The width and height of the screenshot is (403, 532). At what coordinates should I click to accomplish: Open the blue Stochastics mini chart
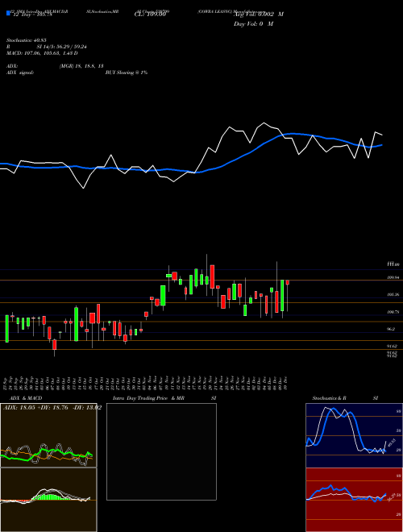354,435
